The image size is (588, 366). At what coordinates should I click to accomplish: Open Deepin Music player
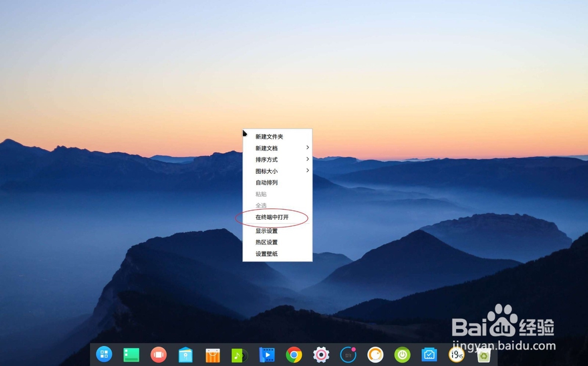pyautogui.click(x=239, y=355)
